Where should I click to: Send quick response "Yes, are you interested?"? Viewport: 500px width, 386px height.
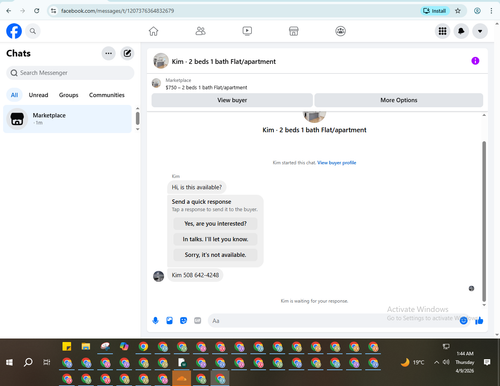[215, 224]
